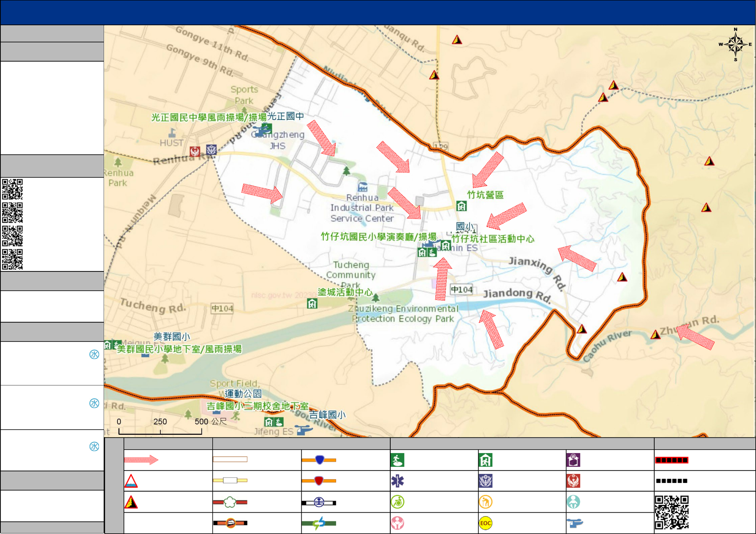
Task: Select the police badge icon in the legend
Action: (486, 481)
